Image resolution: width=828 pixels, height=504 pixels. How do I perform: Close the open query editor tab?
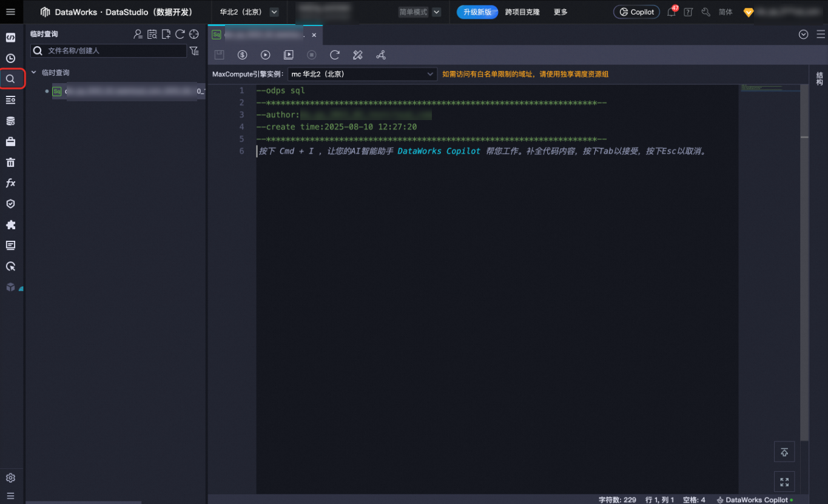click(314, 35)
